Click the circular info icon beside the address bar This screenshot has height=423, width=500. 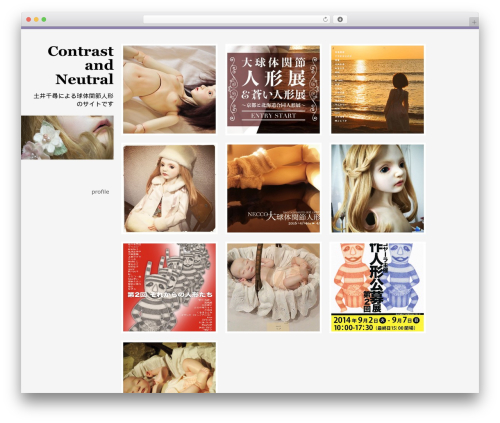pos(340,20)
